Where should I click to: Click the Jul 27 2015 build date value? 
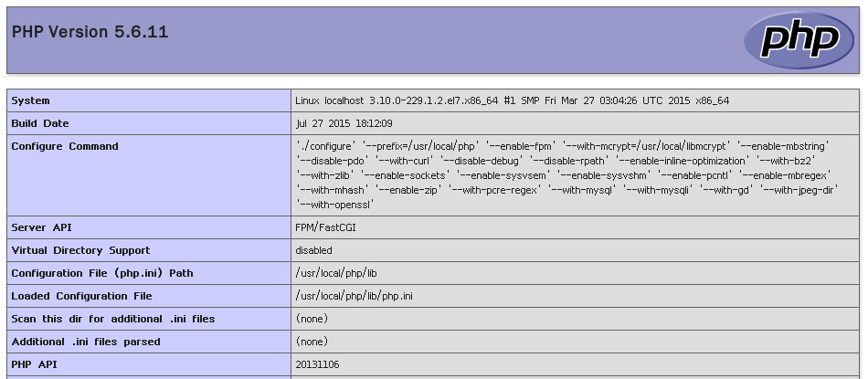point(344,123)
